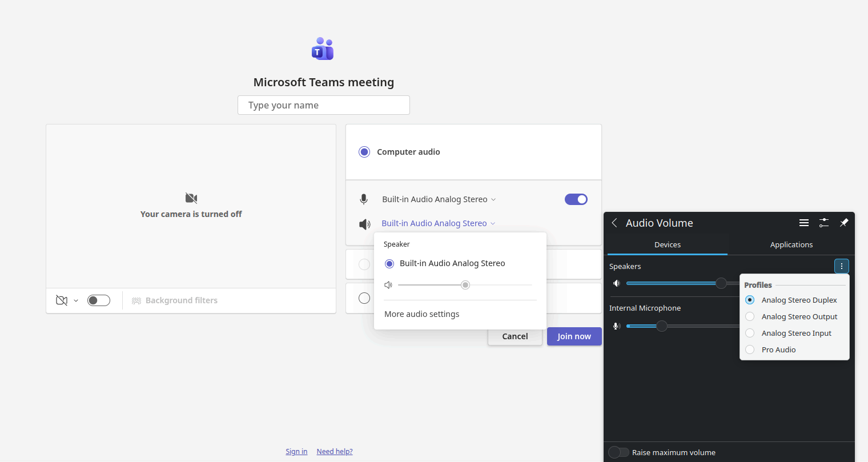Click the Type your name field

point(324,105)
